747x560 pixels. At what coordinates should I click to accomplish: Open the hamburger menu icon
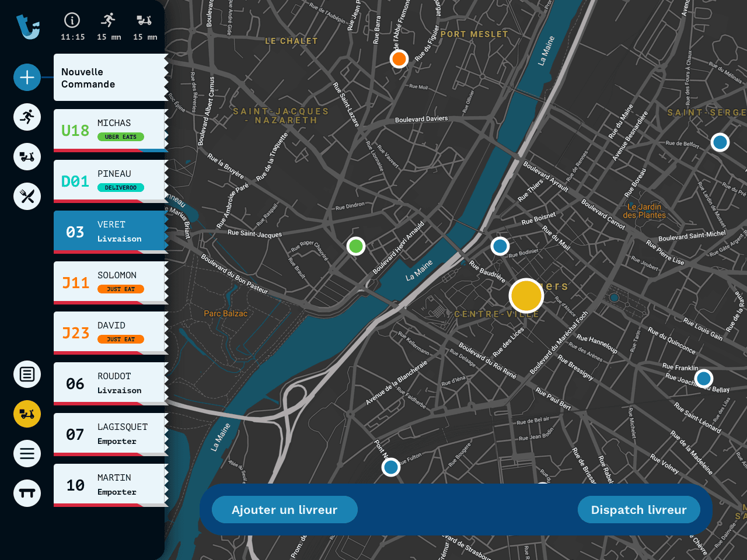(x=27, y=453)
